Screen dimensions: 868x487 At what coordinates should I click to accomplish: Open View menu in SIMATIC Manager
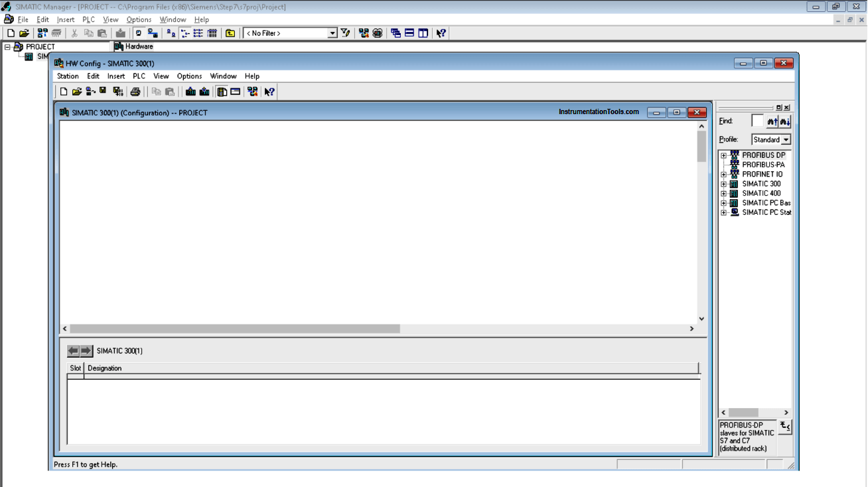[x=110, y=20]
